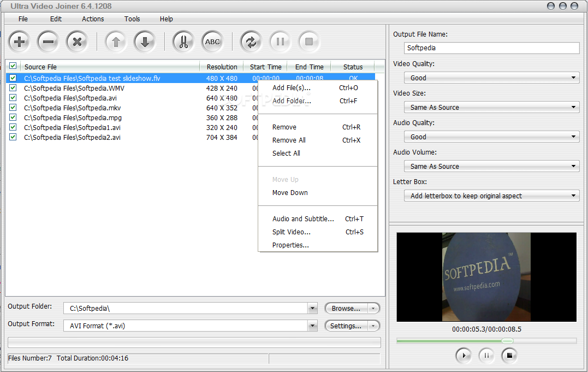Open the Letter Box dropdown

tap(491, 196)
